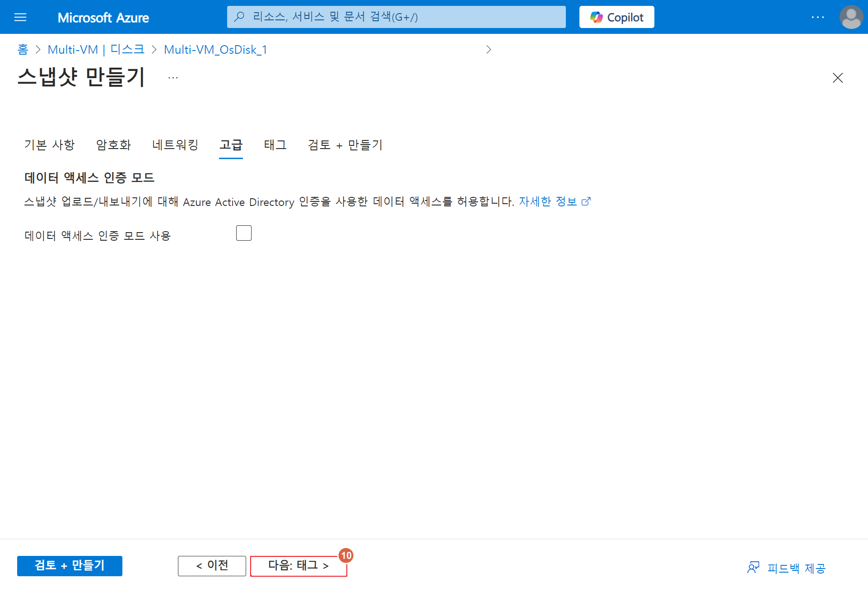
Task: Open the user account avatar
Action: 851,17
